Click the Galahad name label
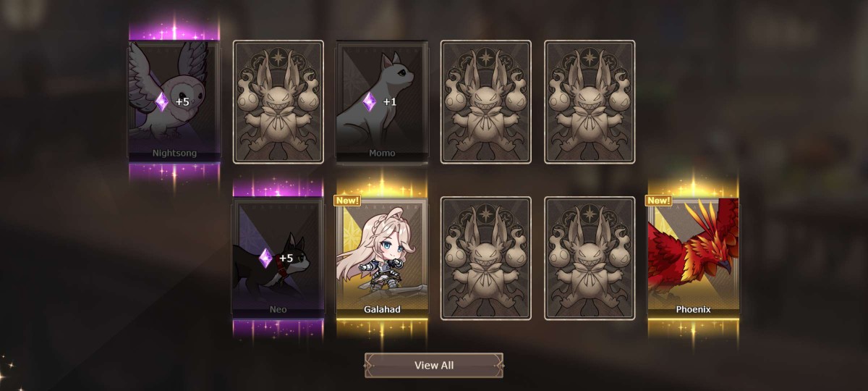 pos(382,309)
